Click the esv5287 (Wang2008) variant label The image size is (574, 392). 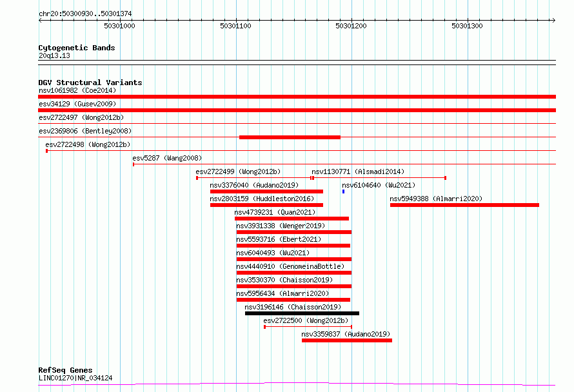tap(167, 158)
